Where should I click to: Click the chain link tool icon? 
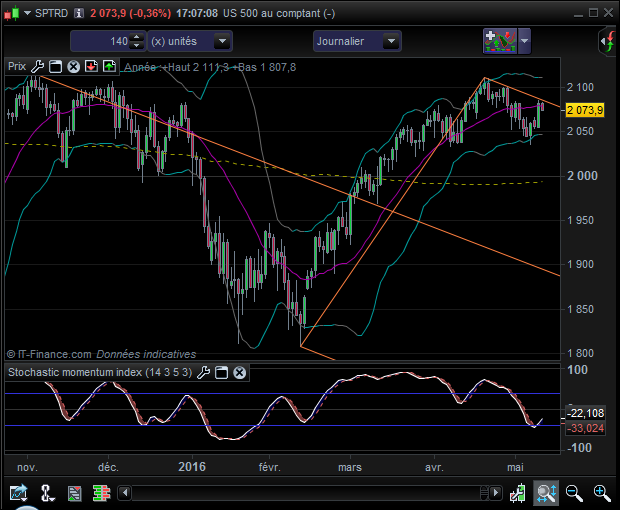(47, 493)
